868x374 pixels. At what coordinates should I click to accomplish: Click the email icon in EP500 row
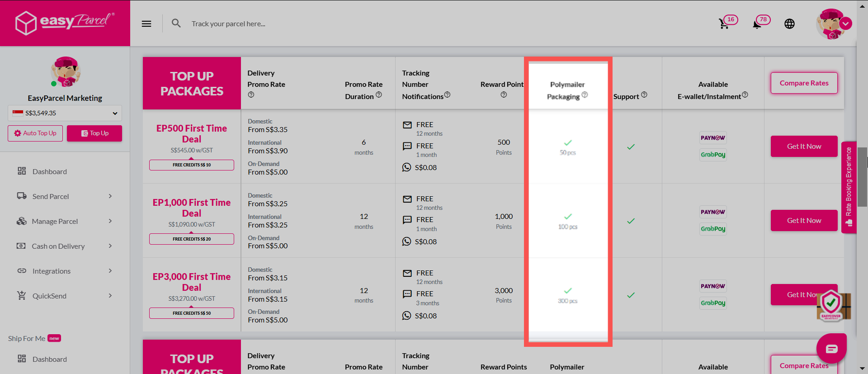pyautogui.click(x=407, y=125)
